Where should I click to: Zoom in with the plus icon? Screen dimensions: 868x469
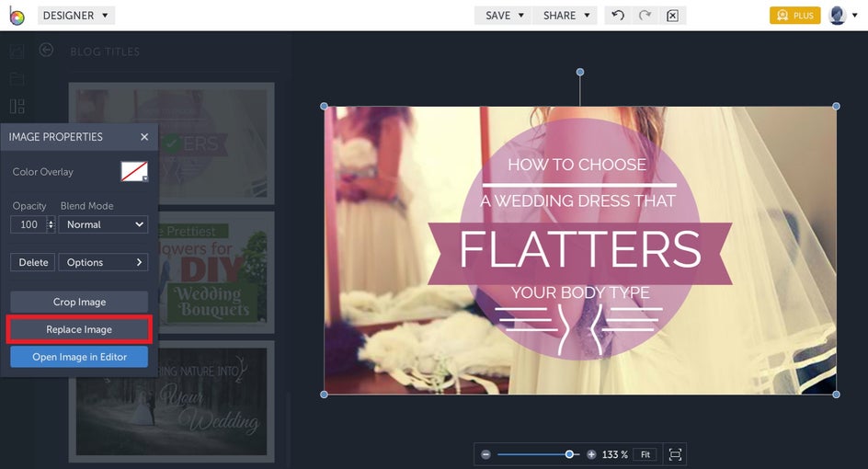point(591,454)
